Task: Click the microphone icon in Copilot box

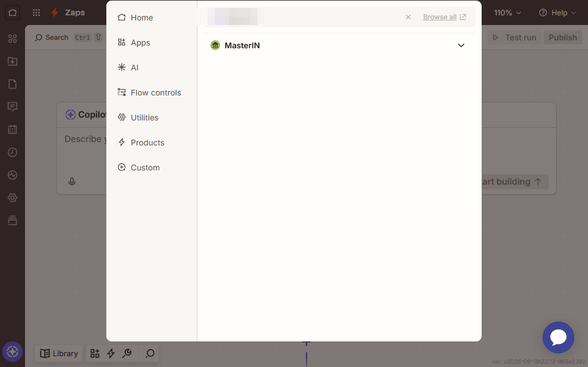Action: [x=72, y=182]
